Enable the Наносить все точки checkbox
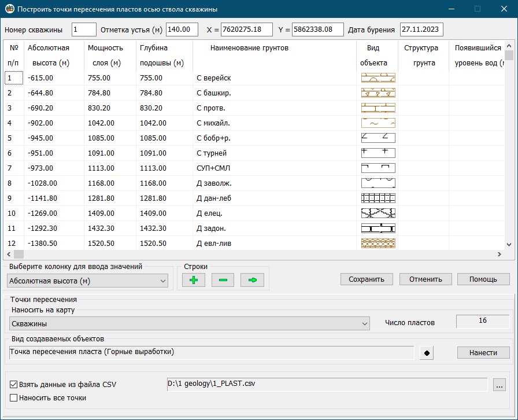This screenshot has width=518, height=420. pos(13,397)
